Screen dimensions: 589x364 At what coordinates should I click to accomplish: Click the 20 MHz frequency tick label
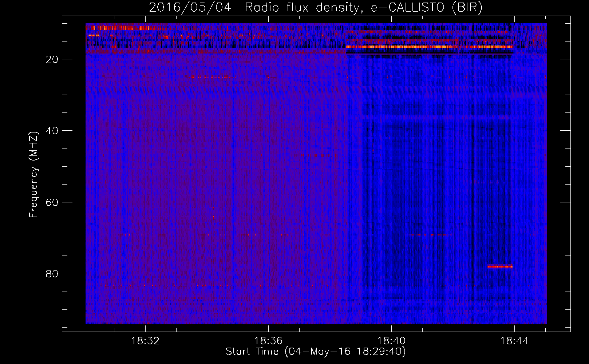click(x=52, y=59)
